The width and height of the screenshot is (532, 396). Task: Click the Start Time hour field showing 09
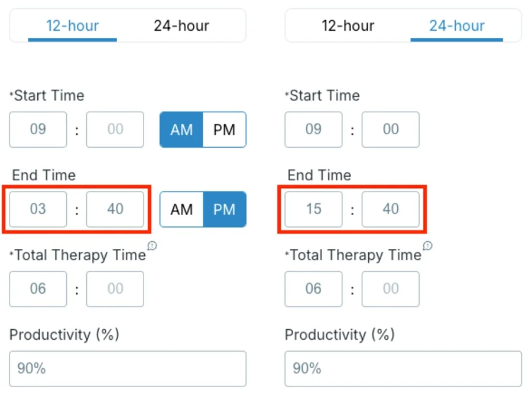point(38,129)
